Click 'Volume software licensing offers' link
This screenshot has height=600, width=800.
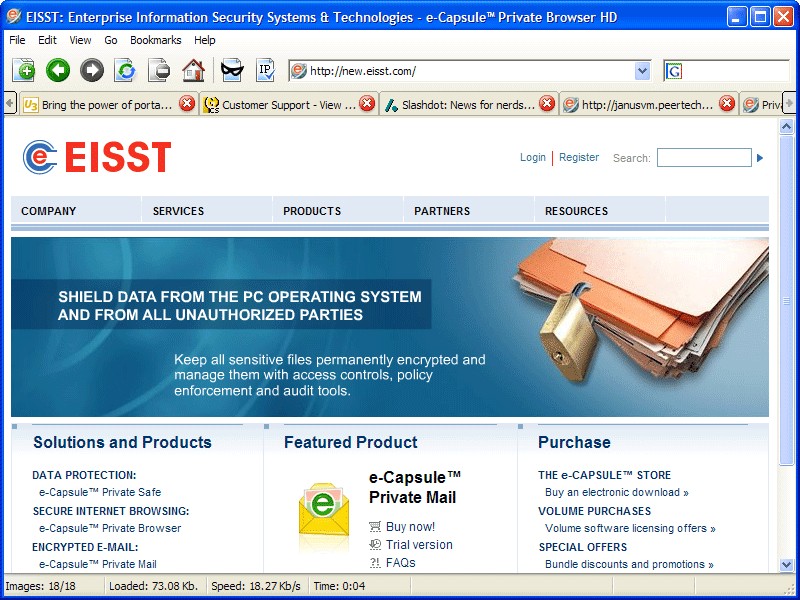point(631,528)
